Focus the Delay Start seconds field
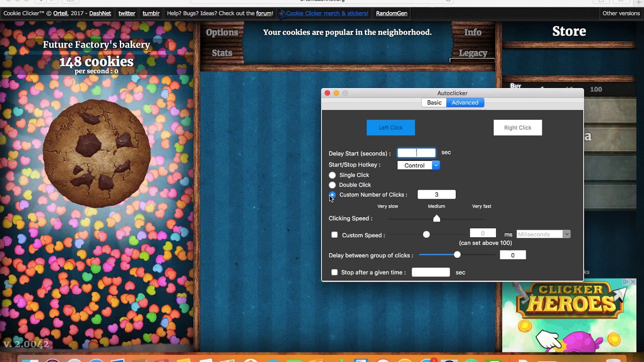Image resolution: width=644 pixels, height=362 pixels. click(417, 153)
